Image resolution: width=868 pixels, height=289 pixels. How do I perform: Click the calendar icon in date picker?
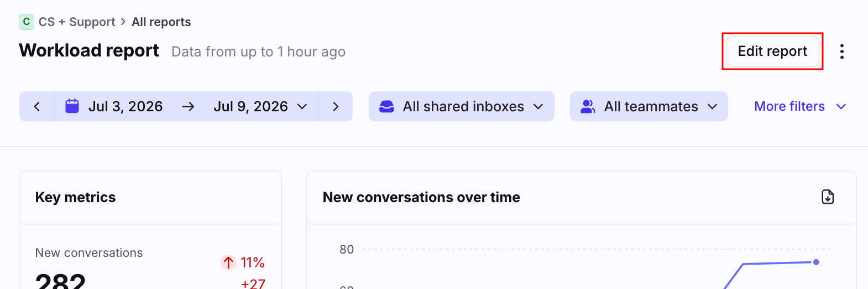click(72, 106)
